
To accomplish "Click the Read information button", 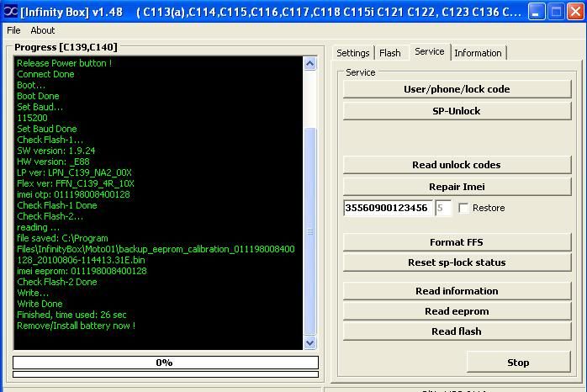I will [x=457, y=291].
